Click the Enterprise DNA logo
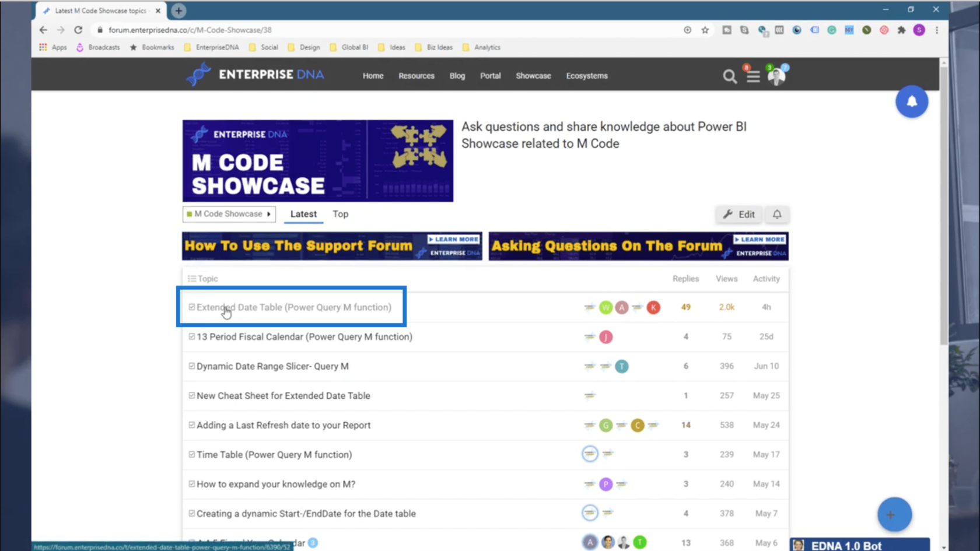 click(x=255, y=75)
